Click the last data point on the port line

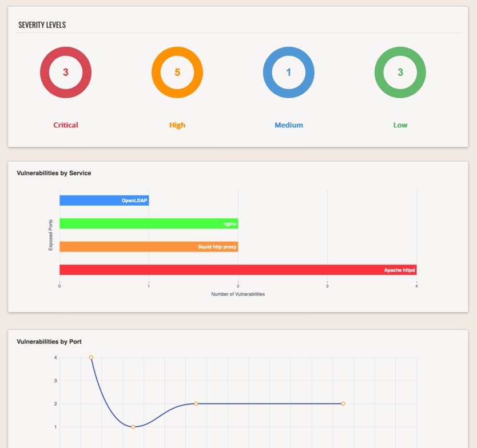pyautogui.click(x=343, y=403)
